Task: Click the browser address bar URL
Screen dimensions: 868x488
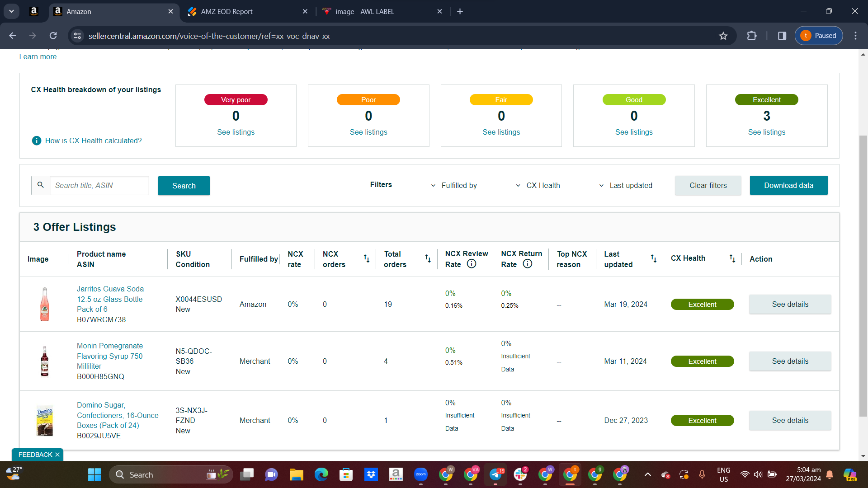Action: [x=209, y=36]
